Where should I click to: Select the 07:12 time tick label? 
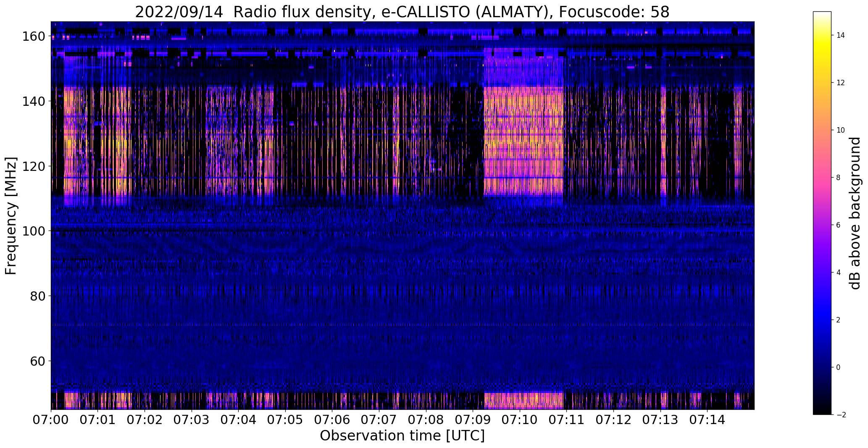click(x=614, y=420)
